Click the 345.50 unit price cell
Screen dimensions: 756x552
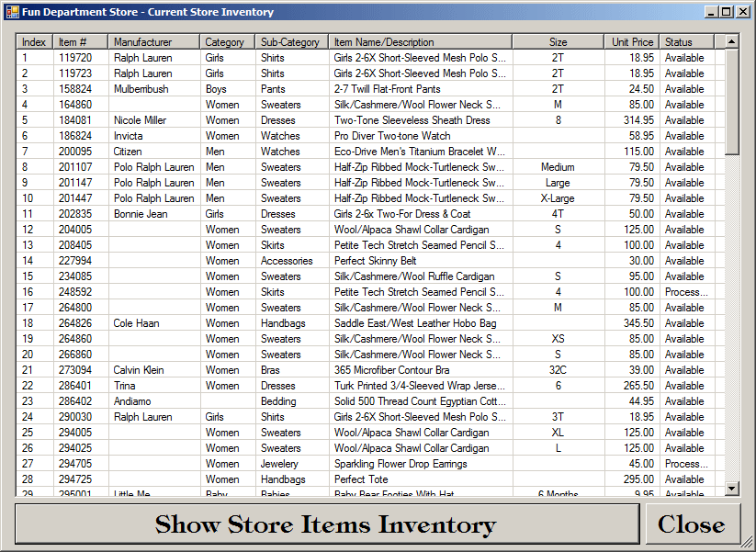638,323
